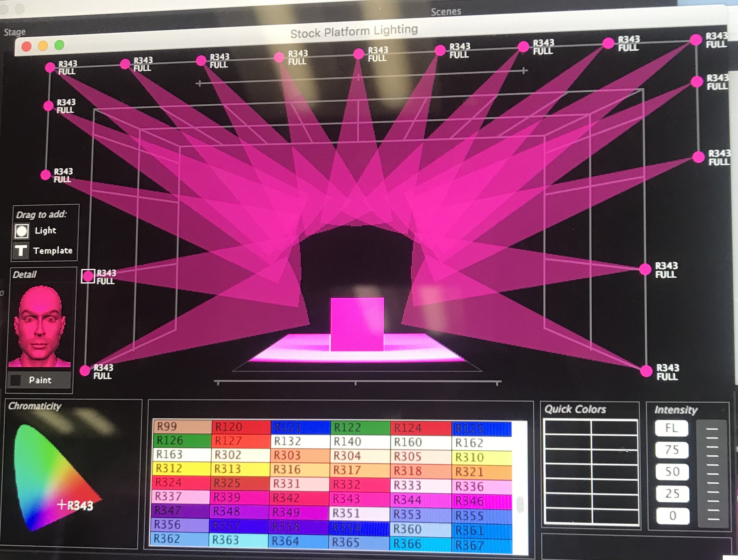Image resolution: width=738 pixels, height=560 pixels.
Task: Set intensity to 0
Action: (x=672, y=516)
